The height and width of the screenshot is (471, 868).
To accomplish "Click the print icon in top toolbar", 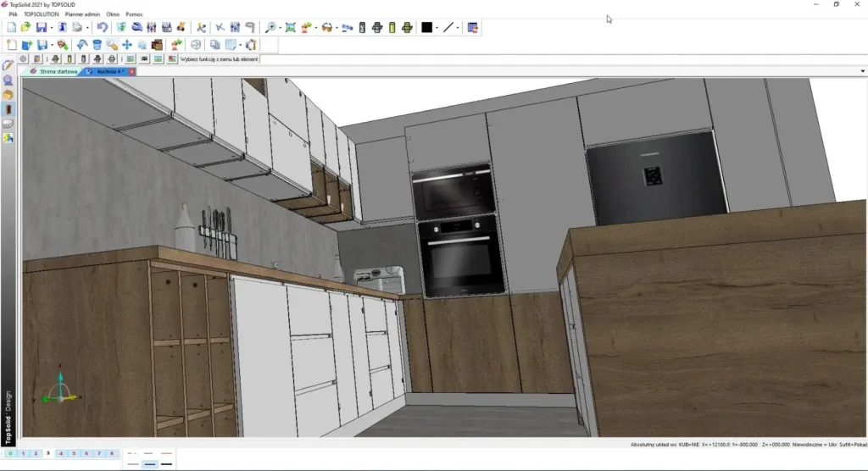I will tap(76, 28).
